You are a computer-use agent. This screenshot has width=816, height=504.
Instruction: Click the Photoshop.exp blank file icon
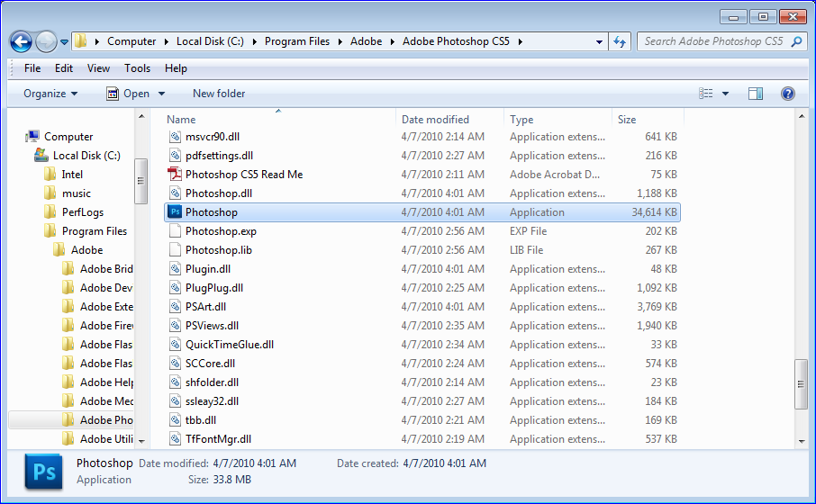coord(175,231)
